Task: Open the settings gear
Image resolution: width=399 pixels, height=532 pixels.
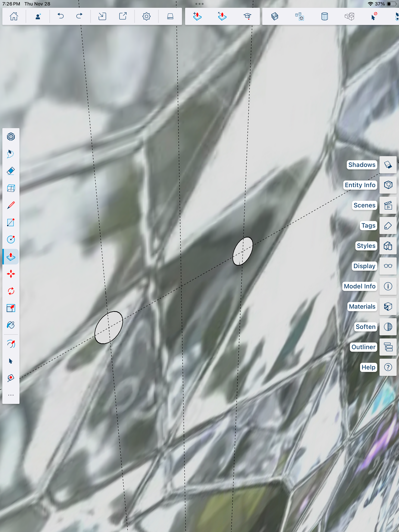Action: (146, 16)
